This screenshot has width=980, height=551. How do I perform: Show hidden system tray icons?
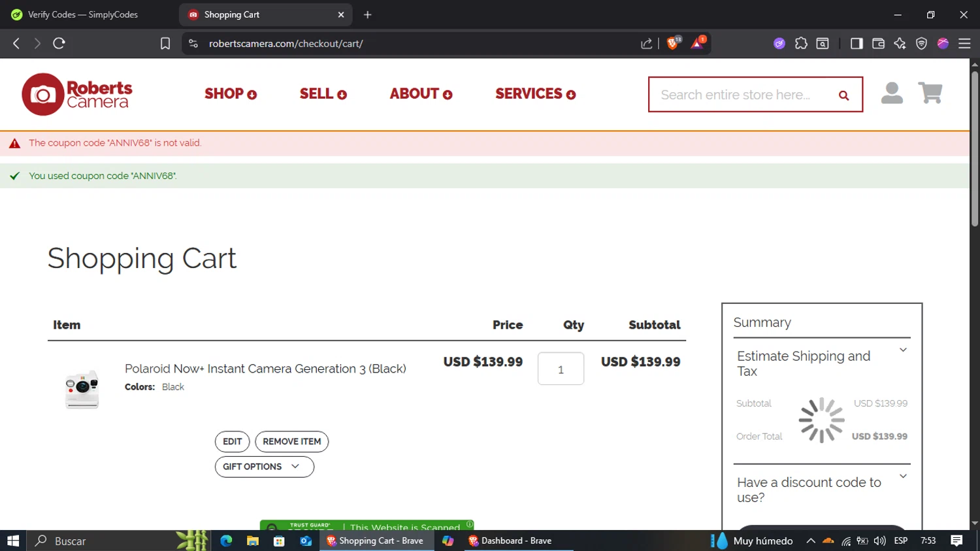click(811, 541)
